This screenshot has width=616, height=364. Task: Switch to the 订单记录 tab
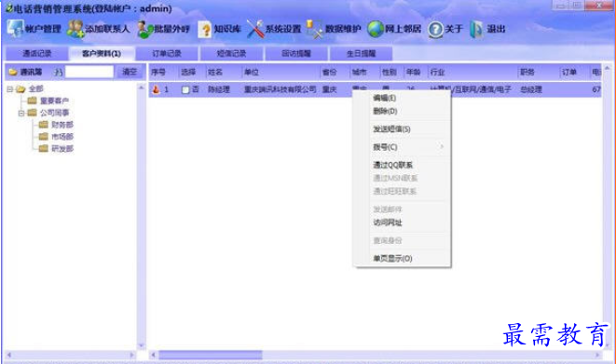167,53
